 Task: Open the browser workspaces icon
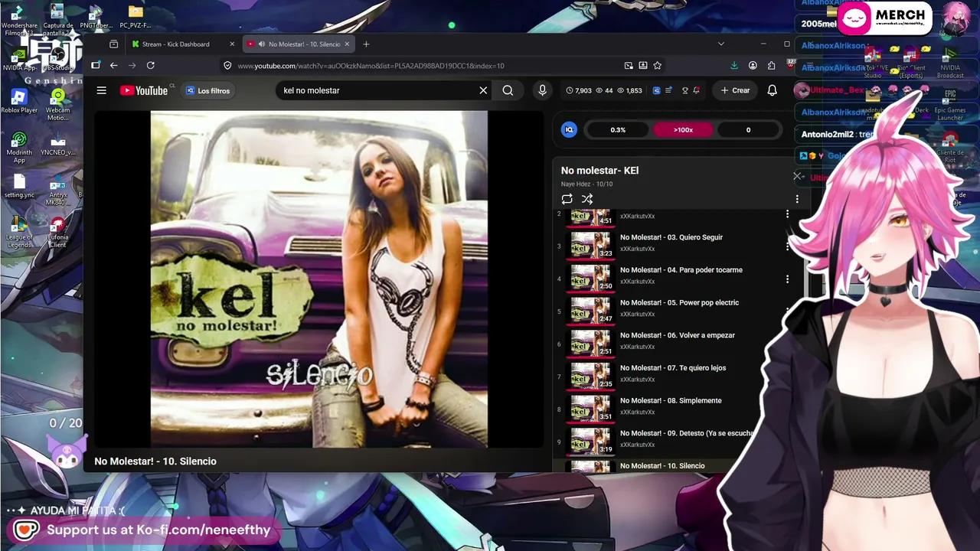tap(113, 44)
